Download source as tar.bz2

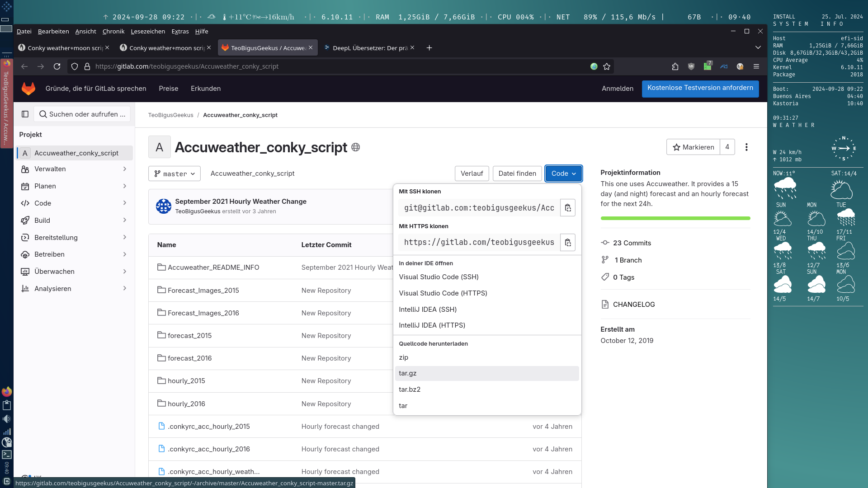[x=487, y=389]
